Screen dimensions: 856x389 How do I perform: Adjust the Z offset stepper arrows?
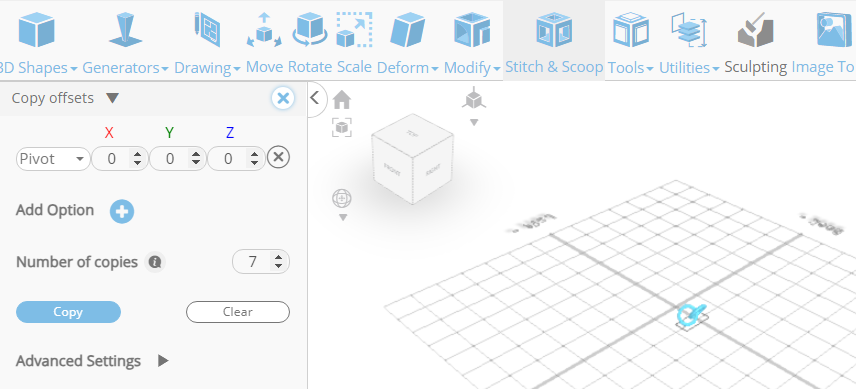[254, 159]
